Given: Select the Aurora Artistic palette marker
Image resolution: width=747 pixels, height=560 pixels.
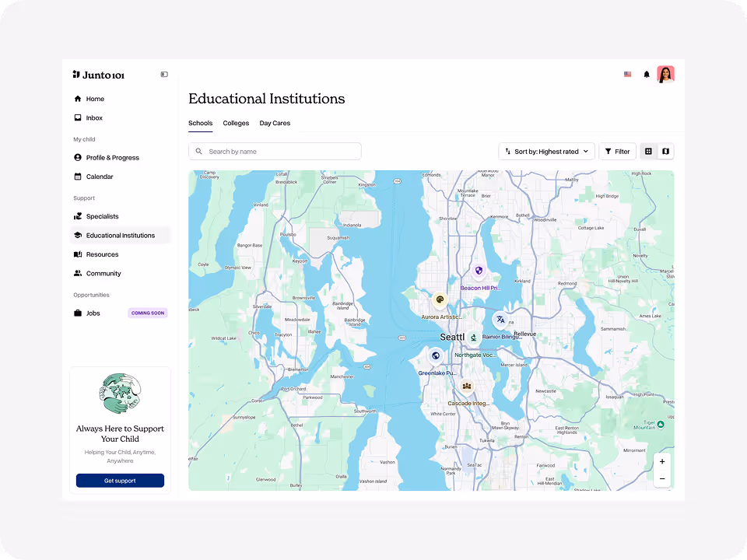Looking at the screenshot, I should click(x=440, y=300).
